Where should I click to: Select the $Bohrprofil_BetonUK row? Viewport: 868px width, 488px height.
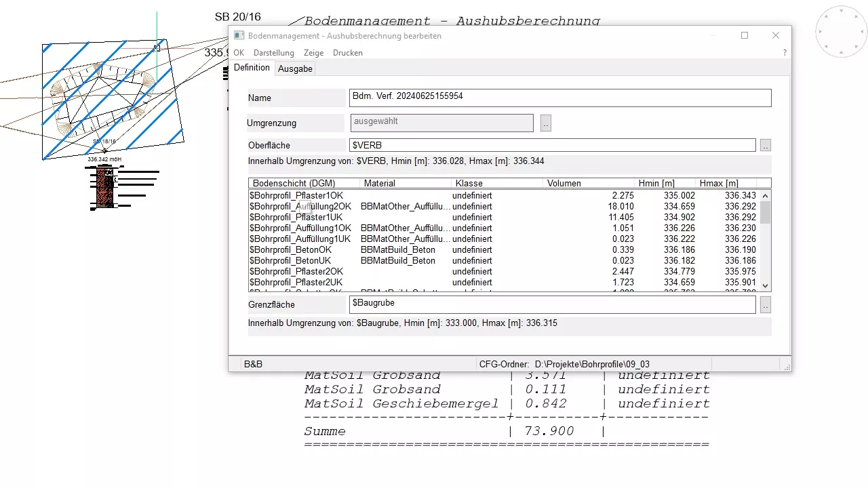coord(504,260)
